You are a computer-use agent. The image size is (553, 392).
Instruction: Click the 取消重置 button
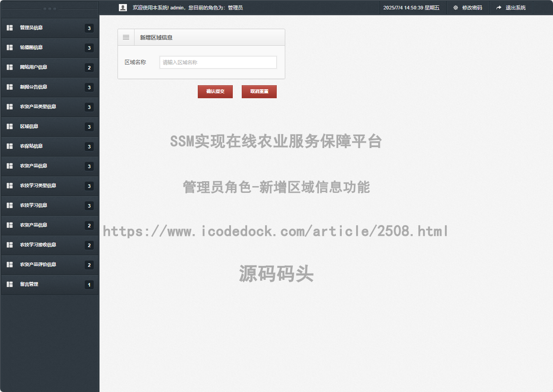[x=259, y=91]
